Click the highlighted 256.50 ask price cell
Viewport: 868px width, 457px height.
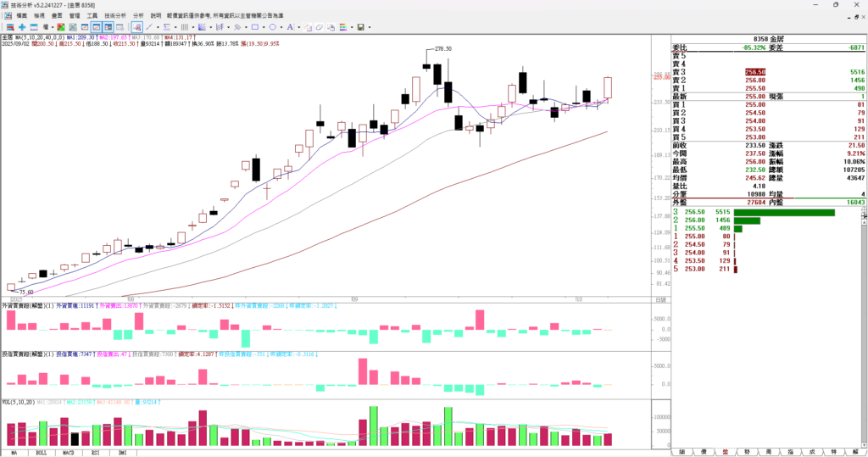click(754, 72)
